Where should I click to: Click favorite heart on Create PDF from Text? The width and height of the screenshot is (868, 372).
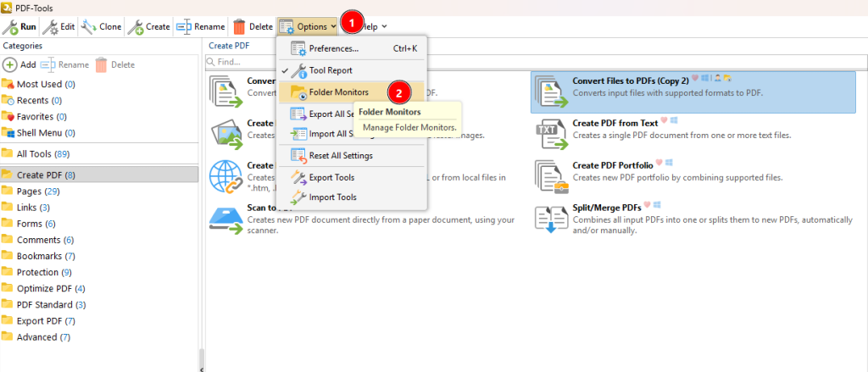click(665, 120)
